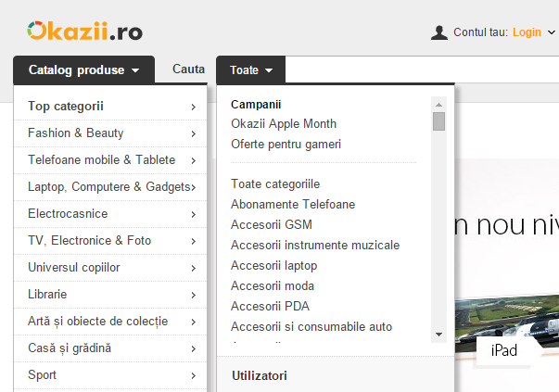Choose Okazii Apple Month campaign

pyautogui.click(x=284, y=123)
